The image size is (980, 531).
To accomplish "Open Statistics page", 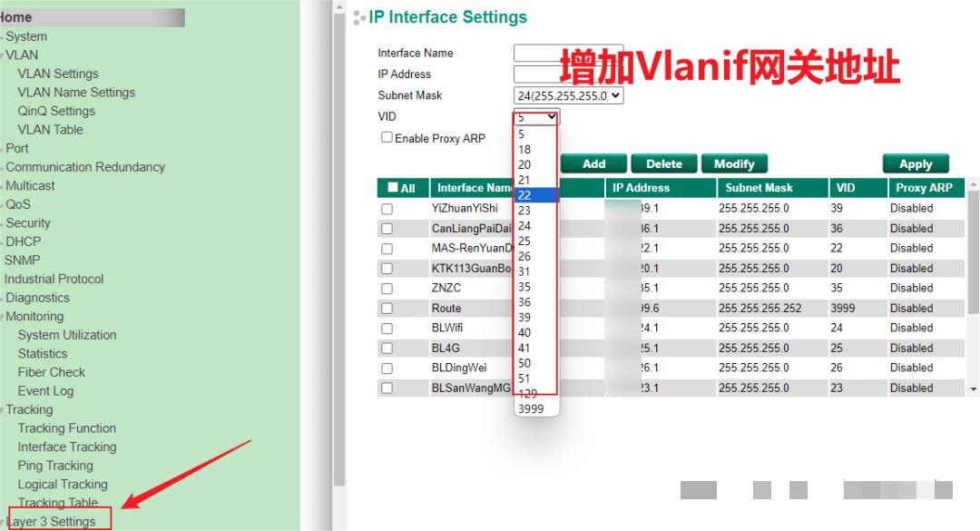I will 43,354.
